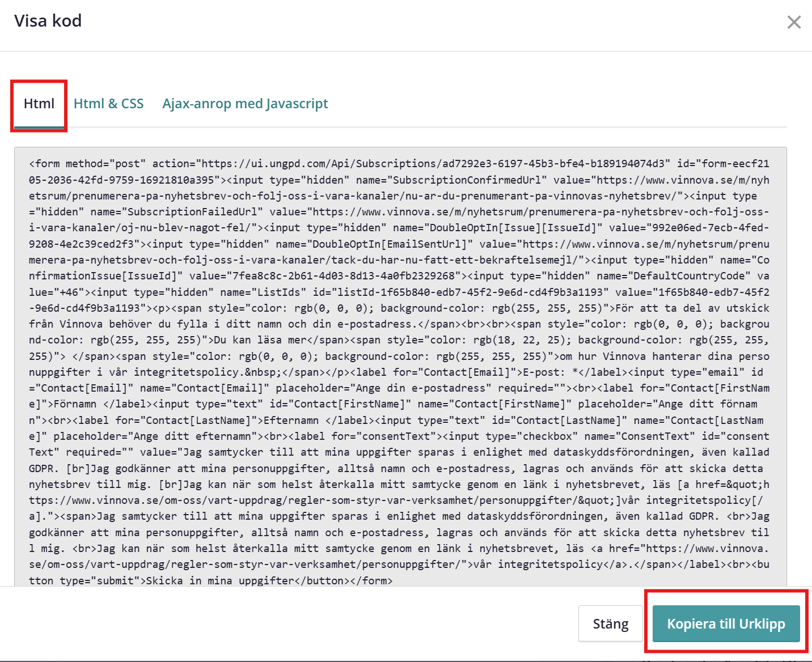812x662 pixels.
Task: Close the Visa kod dialog with X
Action: coord(794,22)
